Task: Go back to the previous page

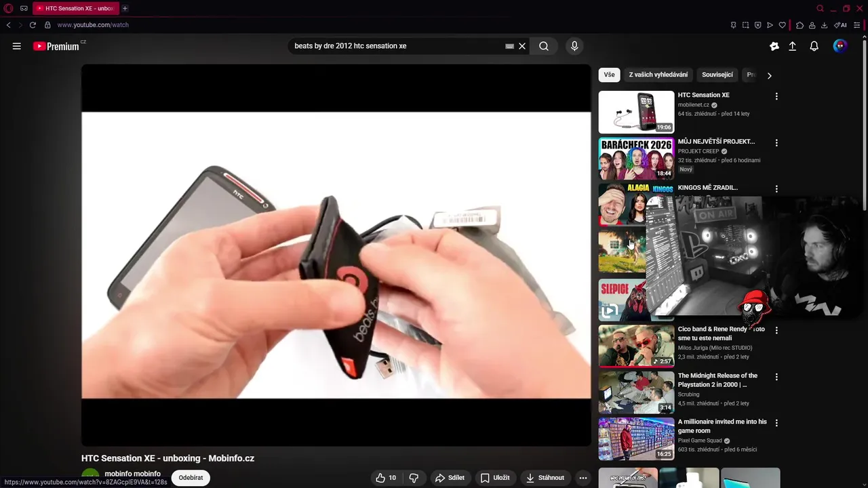Action: (8, 25)
